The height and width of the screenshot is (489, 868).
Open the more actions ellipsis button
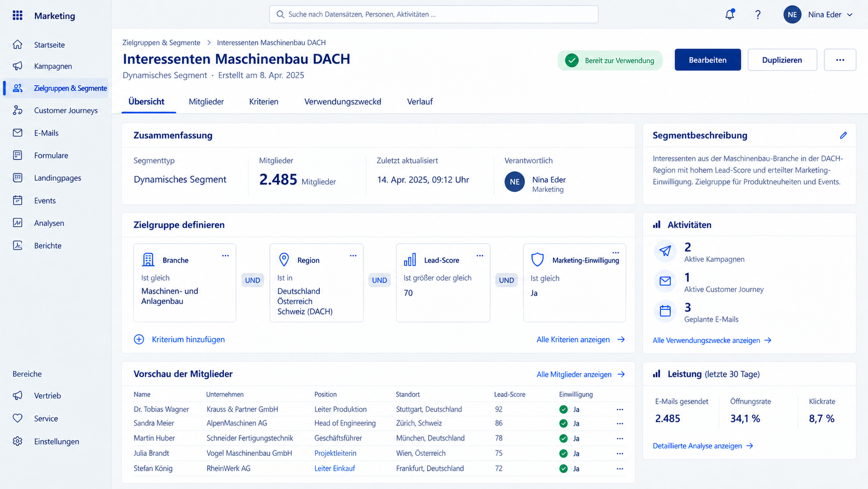[x=840, y=60]
